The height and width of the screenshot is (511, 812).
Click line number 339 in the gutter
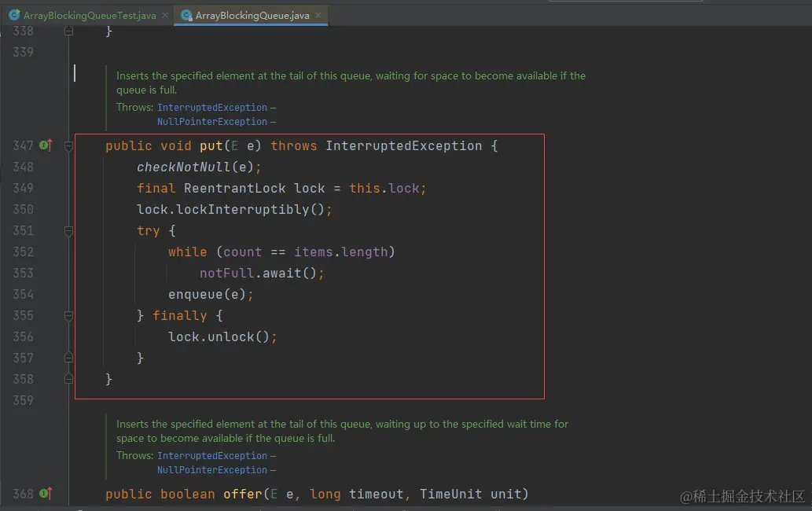tap(24, 53)
